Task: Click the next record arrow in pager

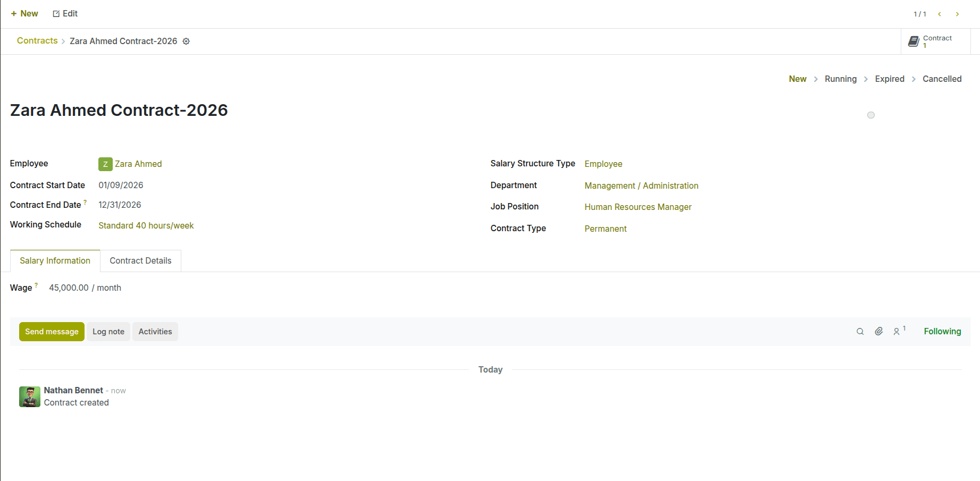Action: (957, 14)
